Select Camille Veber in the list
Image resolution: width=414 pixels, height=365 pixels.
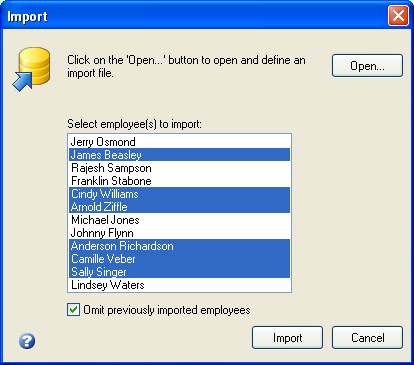179,259
